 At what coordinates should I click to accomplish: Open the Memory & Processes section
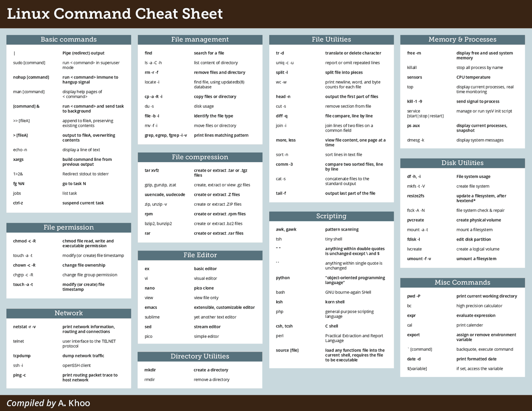pyautogui.click(x=462, y=39)
